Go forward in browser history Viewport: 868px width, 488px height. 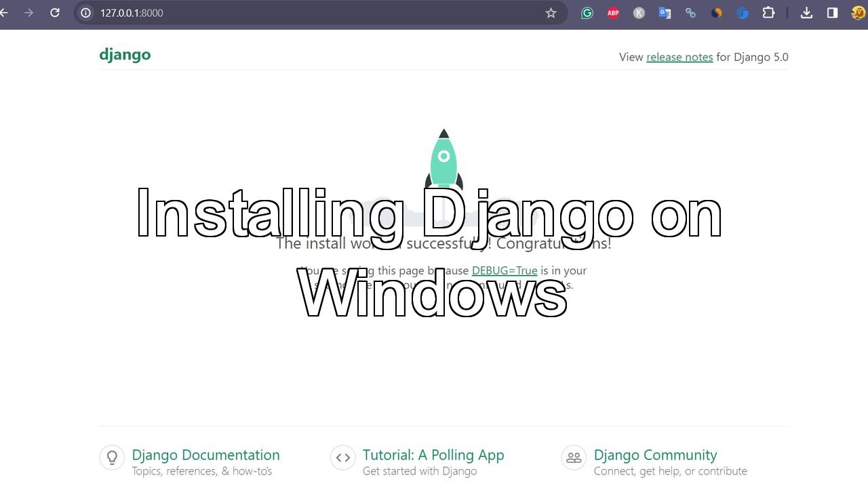click(x=28, y=13)
